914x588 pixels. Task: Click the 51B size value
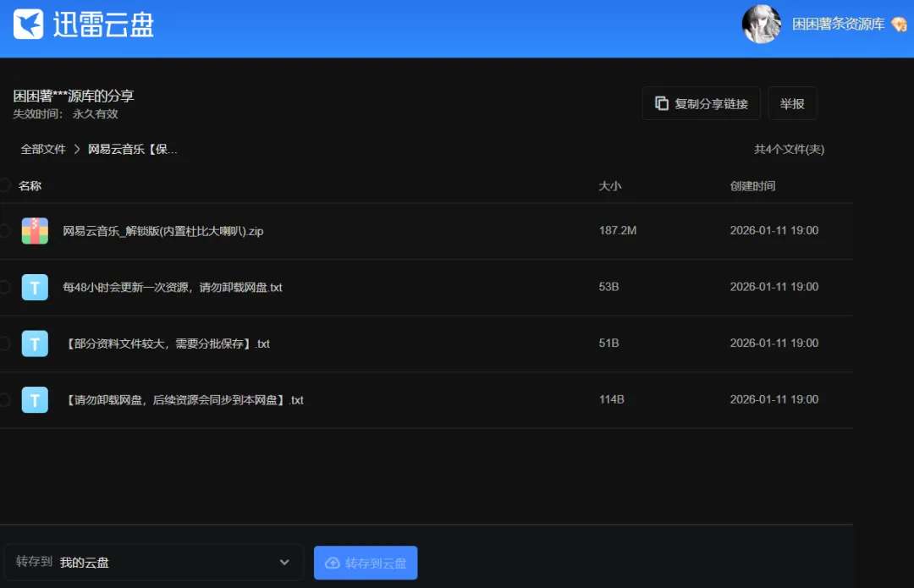click(x=608, y=343)
